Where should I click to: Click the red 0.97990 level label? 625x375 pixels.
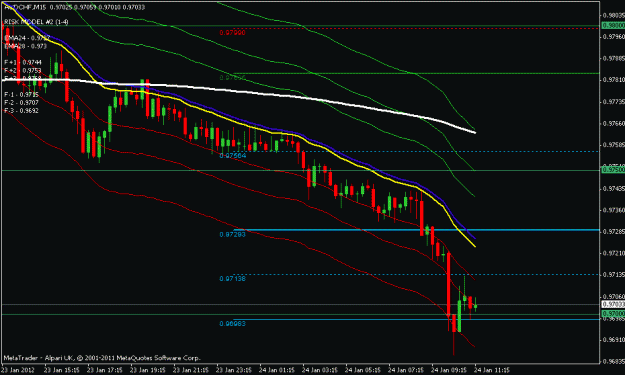click(232, 33)
